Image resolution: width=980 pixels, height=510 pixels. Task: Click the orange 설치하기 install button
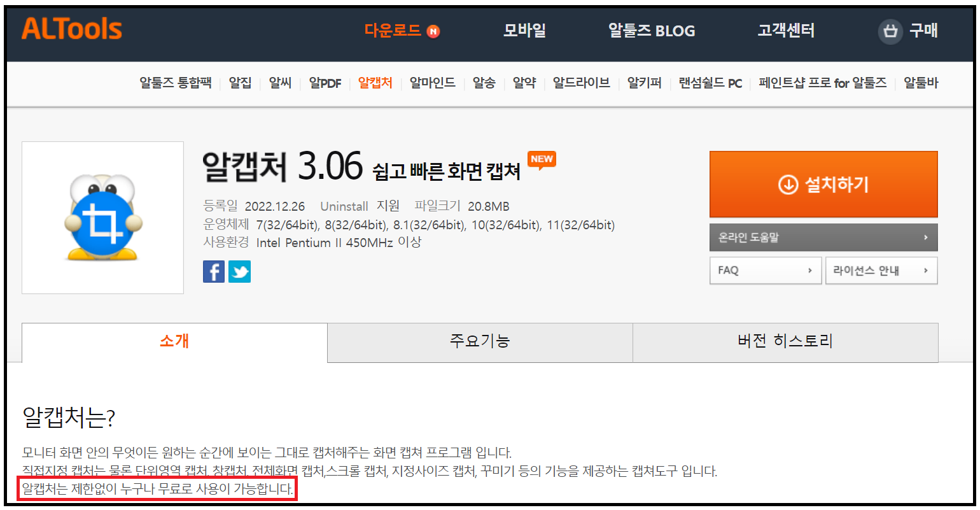(823, 185)
